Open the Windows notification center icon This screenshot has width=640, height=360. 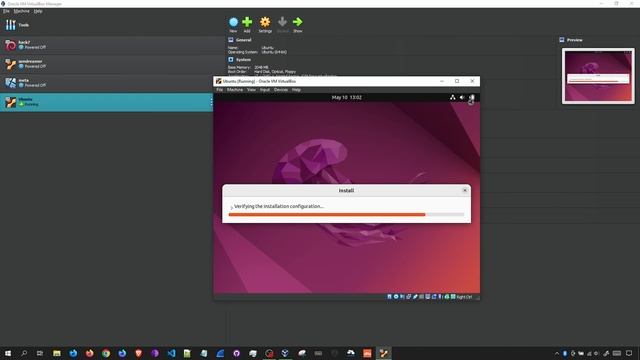pyautogui.click(x=629, y=353)
